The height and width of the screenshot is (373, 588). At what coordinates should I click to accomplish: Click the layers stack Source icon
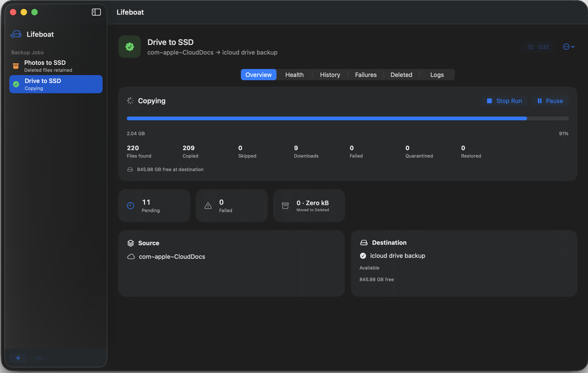click(x=131, y=243)
